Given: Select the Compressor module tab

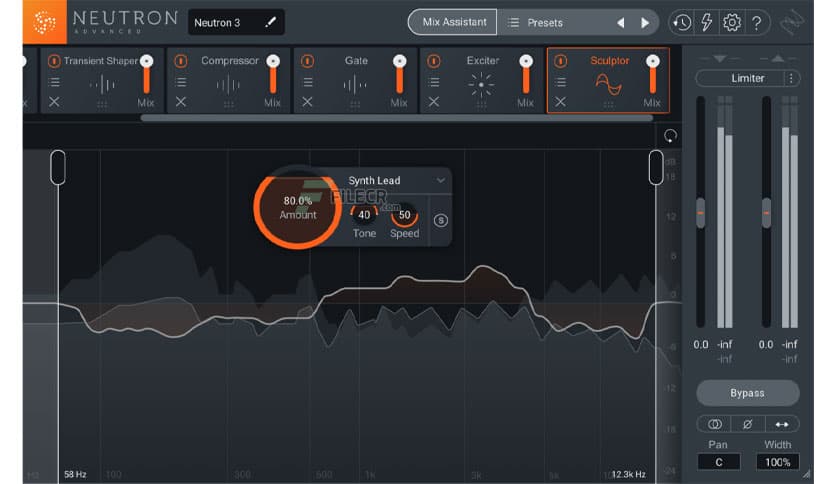Looking at the screenshot, I should (x=229, y=80).
